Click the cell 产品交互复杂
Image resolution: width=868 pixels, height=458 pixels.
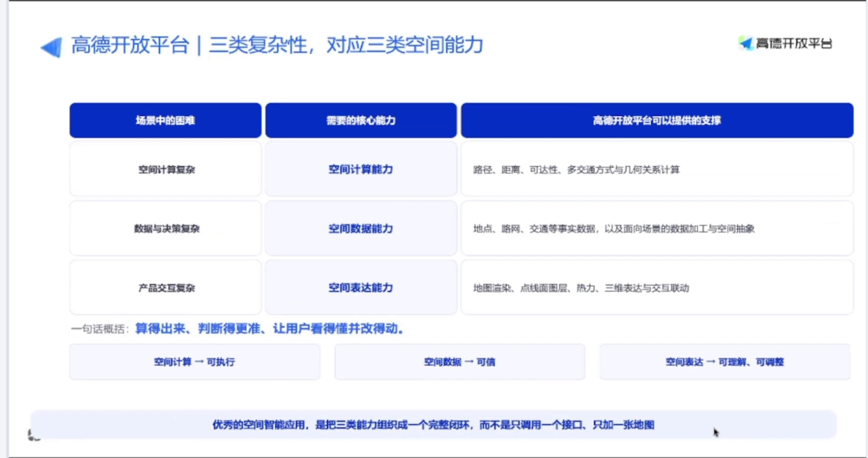165,287
